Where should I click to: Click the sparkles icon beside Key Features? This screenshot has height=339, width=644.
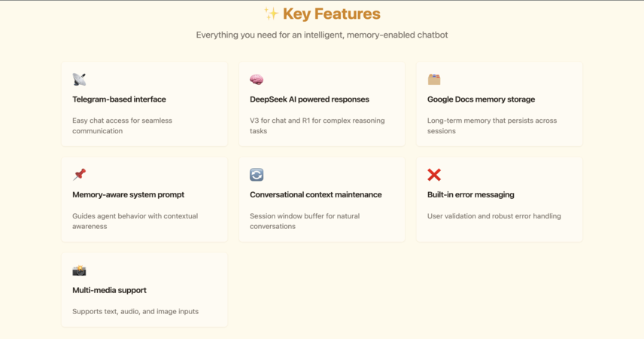pyautogui.click(x=271, y=14)
